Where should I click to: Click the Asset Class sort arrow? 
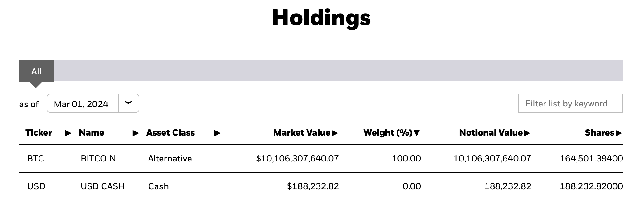click(x=218, y=133)
